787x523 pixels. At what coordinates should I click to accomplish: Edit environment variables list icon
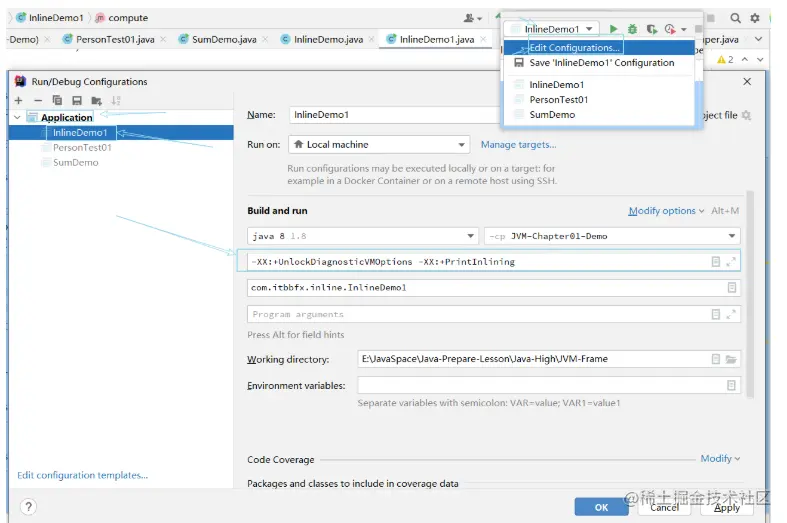[x=731, y=385]
